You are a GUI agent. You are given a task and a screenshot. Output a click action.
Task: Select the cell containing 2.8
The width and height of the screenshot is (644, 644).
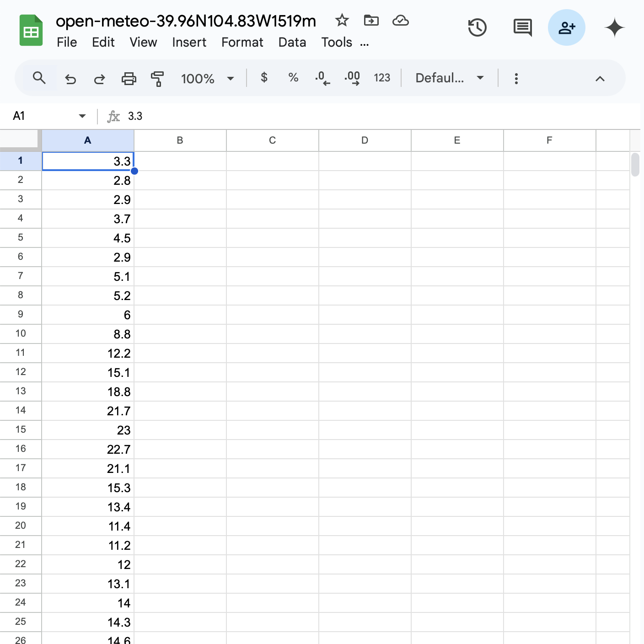coord(88,181)
